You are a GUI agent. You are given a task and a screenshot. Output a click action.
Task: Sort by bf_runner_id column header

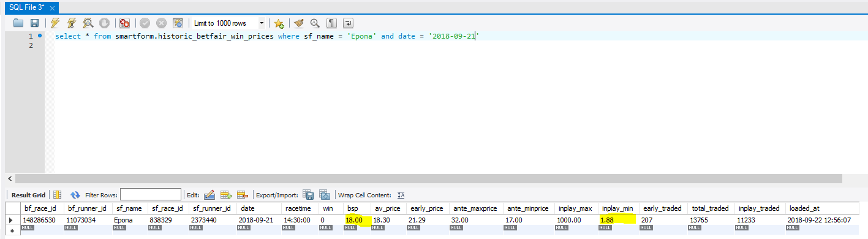pos(88,208)
